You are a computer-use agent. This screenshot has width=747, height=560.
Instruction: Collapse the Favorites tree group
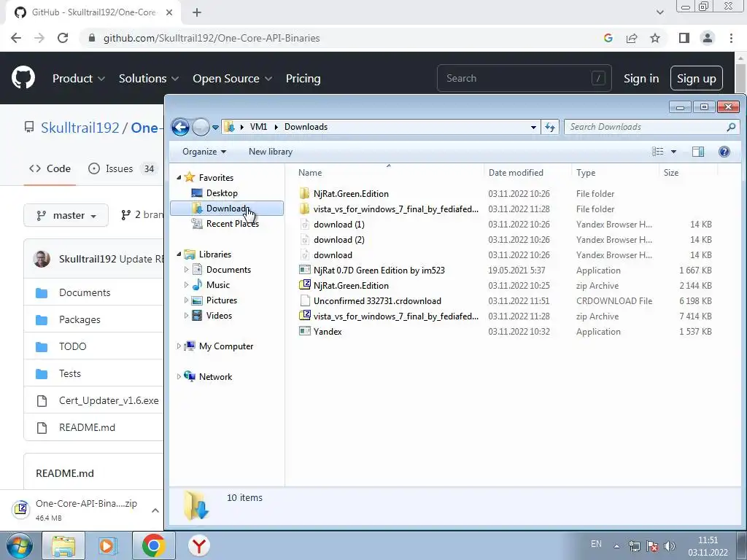coord(179,178)
